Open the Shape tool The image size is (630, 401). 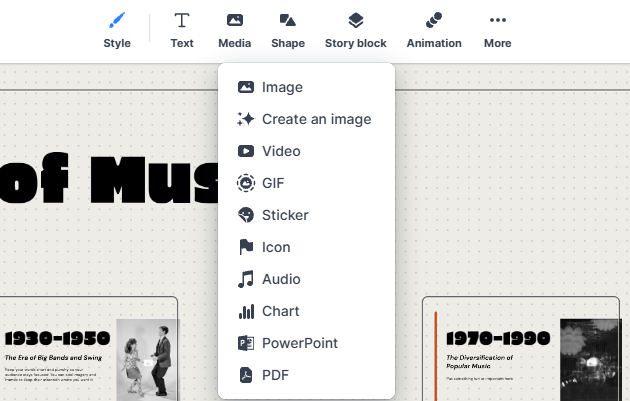coord(288,30)
